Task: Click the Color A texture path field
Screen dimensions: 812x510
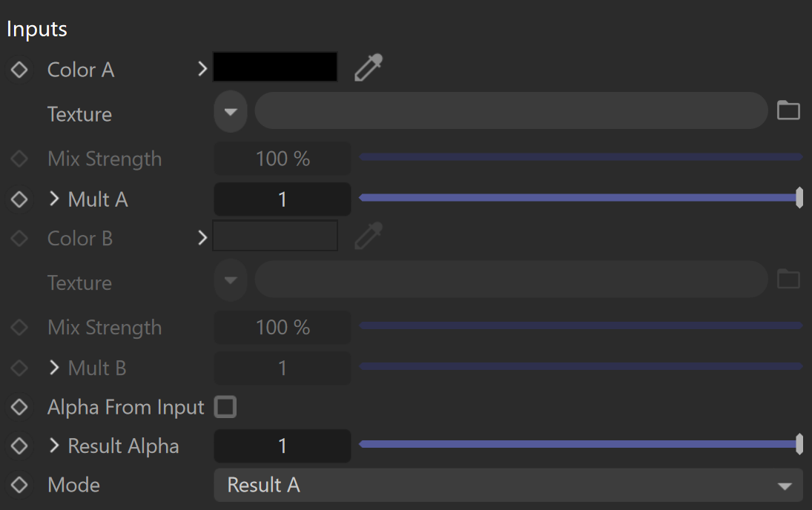Action: tap(511, 110)
